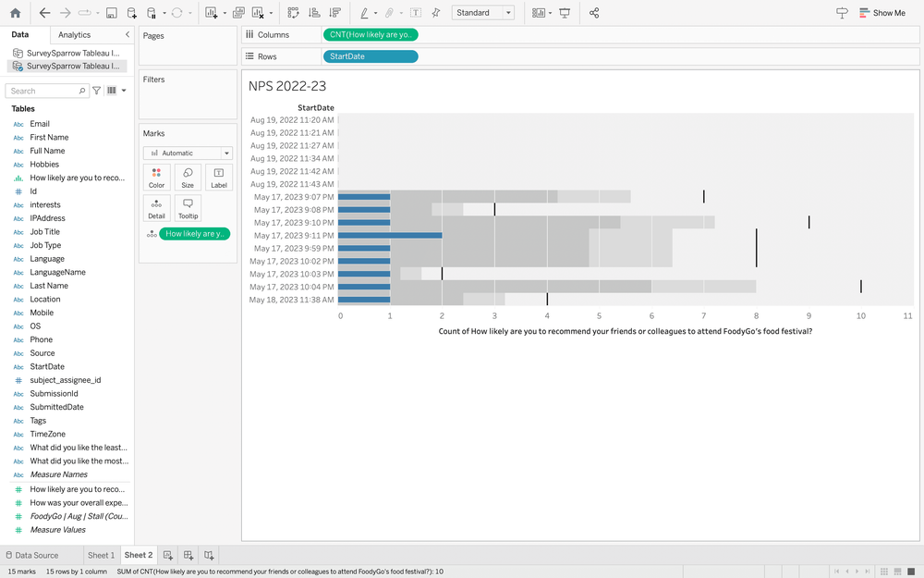Toggle mark labels display in toolbar

click(x=416, y=13)
